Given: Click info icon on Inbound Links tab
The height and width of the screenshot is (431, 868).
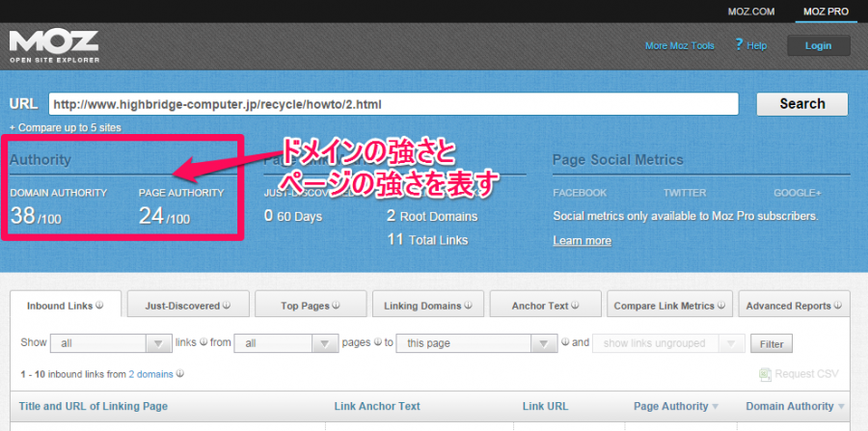Looking at the screenshot, I should click(x=99, y=305).
